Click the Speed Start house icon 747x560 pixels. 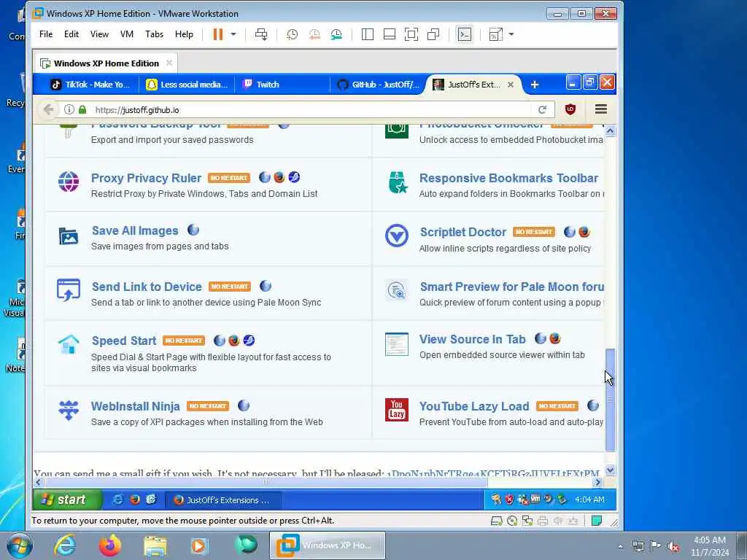coord(69,343)
